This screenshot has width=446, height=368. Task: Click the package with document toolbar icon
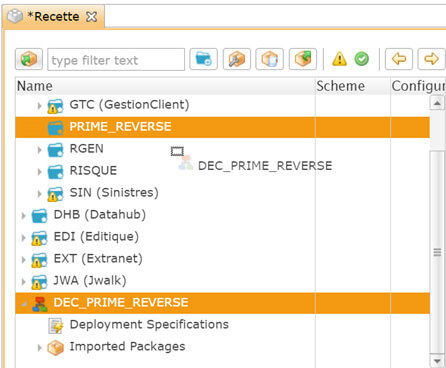point(270,59)
